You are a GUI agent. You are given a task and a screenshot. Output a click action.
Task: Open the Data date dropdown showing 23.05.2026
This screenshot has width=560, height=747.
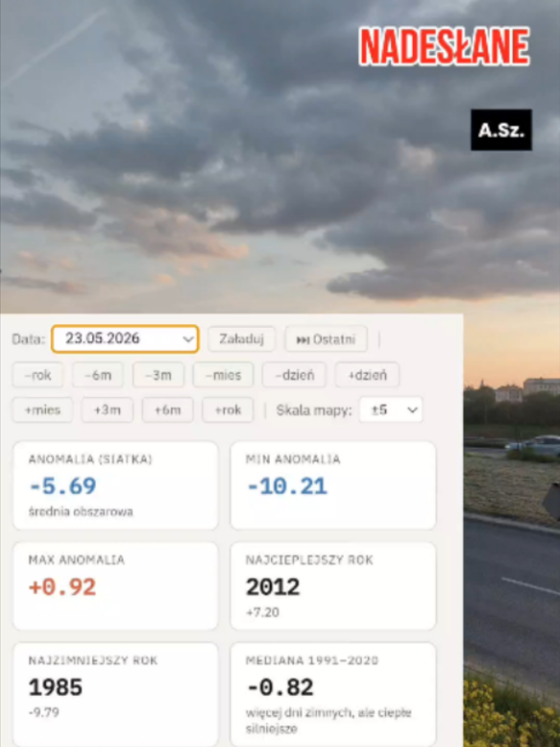click(x=125, y=338)
